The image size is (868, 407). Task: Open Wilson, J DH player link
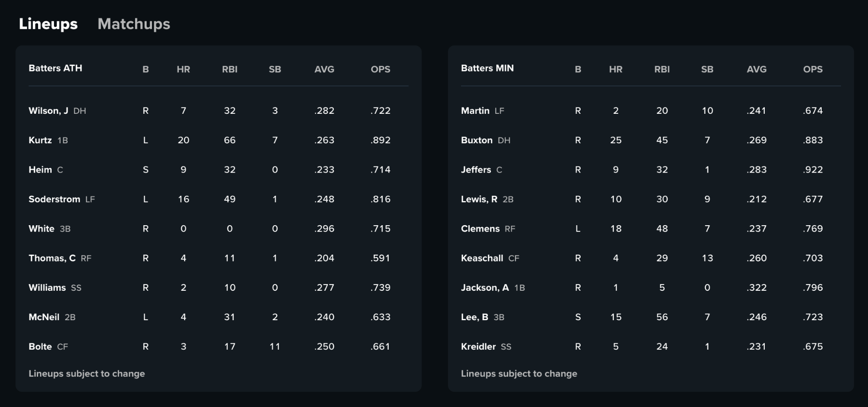(x=57, y=111)
